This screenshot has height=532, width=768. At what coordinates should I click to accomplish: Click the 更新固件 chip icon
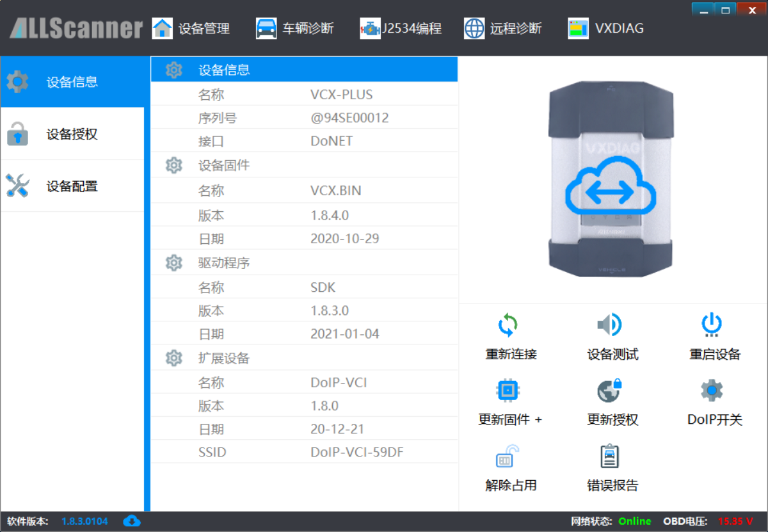tap(508, 390)
